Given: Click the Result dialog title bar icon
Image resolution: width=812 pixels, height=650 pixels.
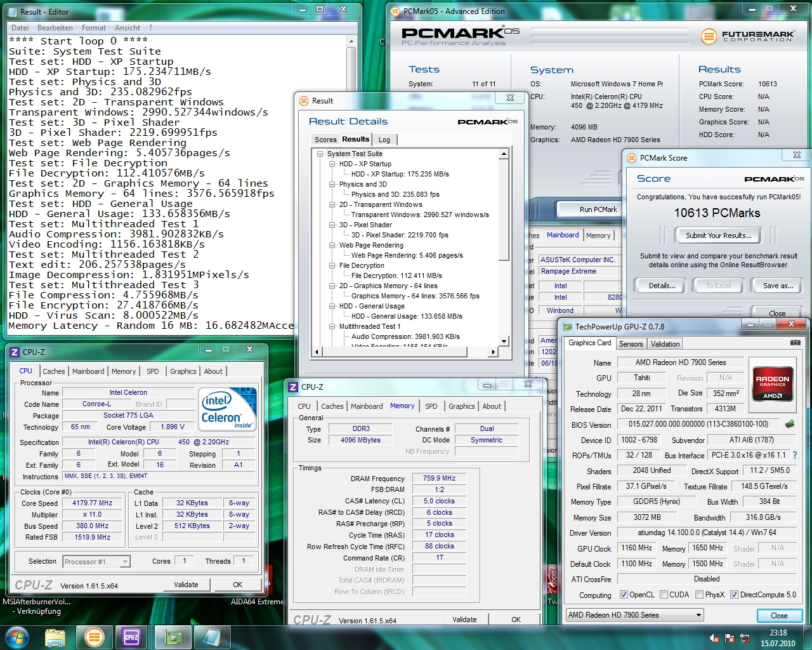Looking at the screenshot, I should click(304, 100).
